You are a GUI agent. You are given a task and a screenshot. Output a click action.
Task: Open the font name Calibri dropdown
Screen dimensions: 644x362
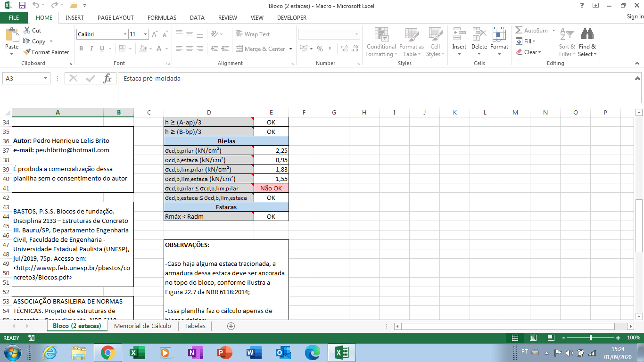coord(125,34)
